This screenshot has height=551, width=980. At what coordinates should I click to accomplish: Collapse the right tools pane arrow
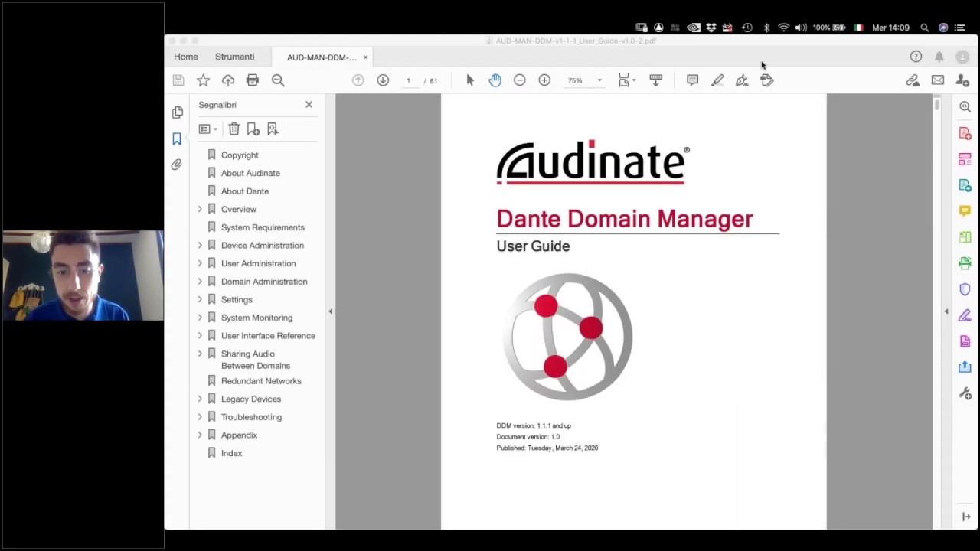click(946, 311)
